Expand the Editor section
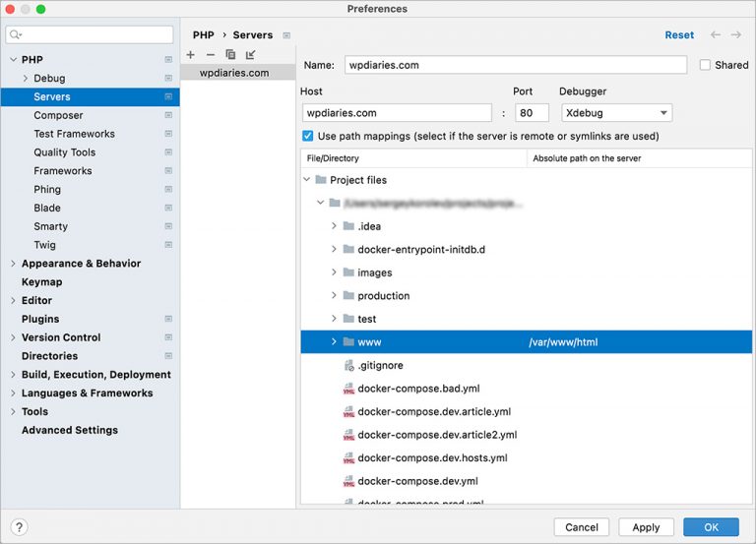 [x=14, y=300]
